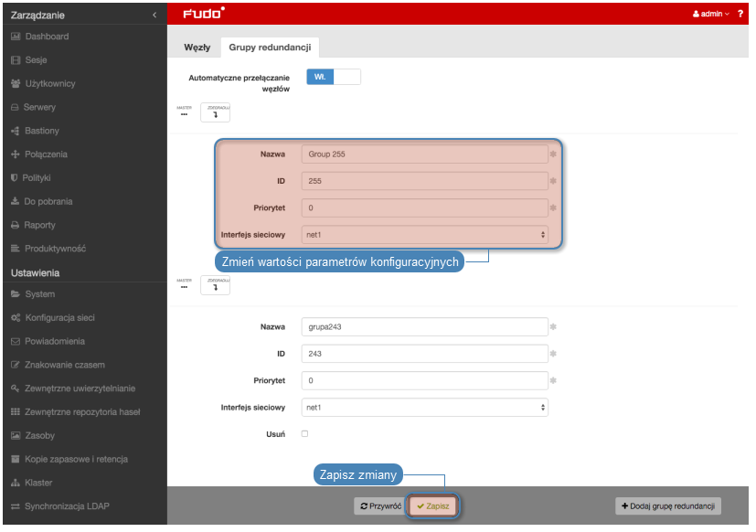Viewport: 756px width, 532px height.
Task: Click the Synchronizacja LDAP exchange icon
Action: click(x=16, y=507)
